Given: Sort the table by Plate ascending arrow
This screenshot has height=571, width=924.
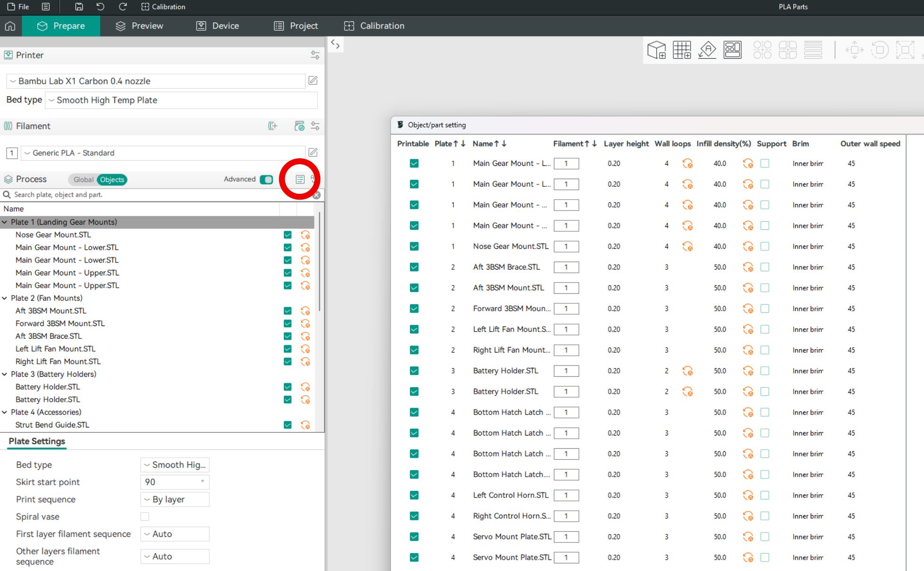Looking at the screenshot, I should [x=455, y=144].
